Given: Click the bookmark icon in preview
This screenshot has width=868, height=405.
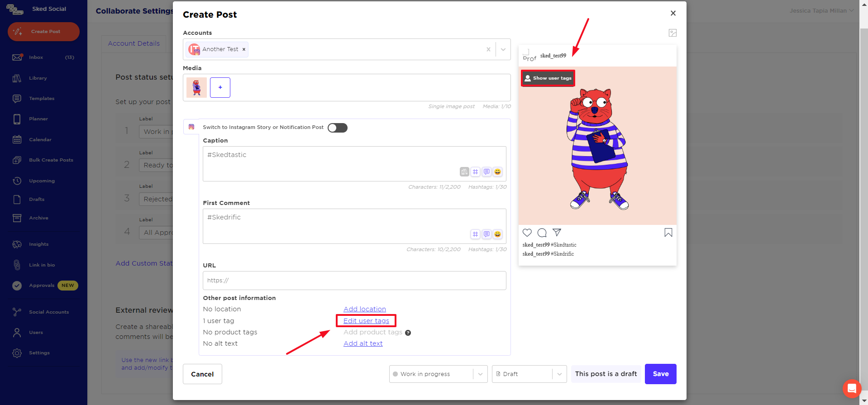Looking at the screenshot, I should coord(668,233).
